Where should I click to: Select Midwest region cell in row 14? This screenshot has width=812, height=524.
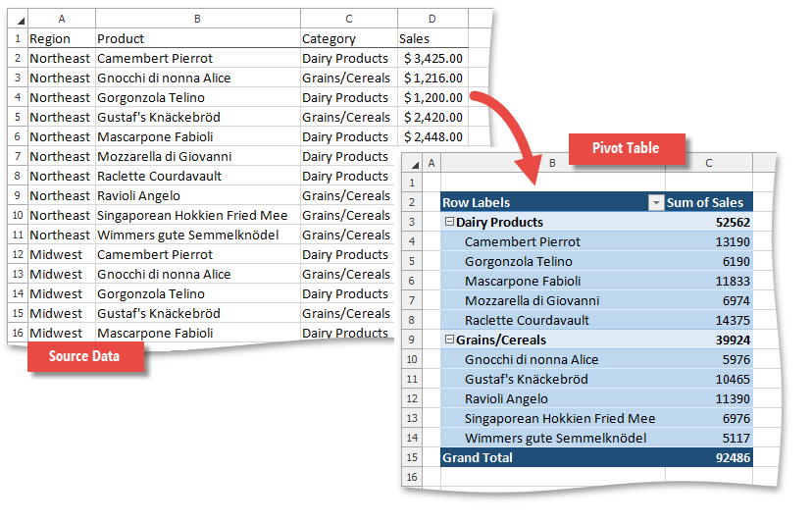click(62, 293)
